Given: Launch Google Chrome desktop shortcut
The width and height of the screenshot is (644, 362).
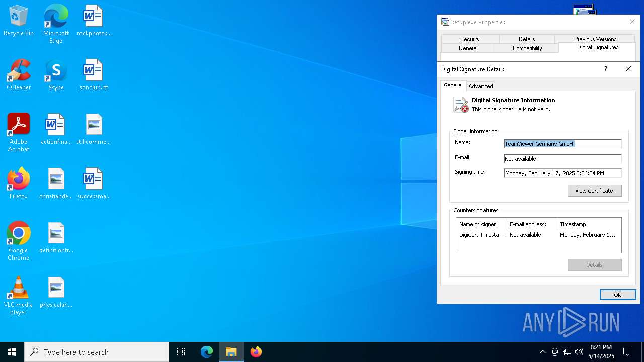Looking at the screenshot, I should click(x=19, y=241).
